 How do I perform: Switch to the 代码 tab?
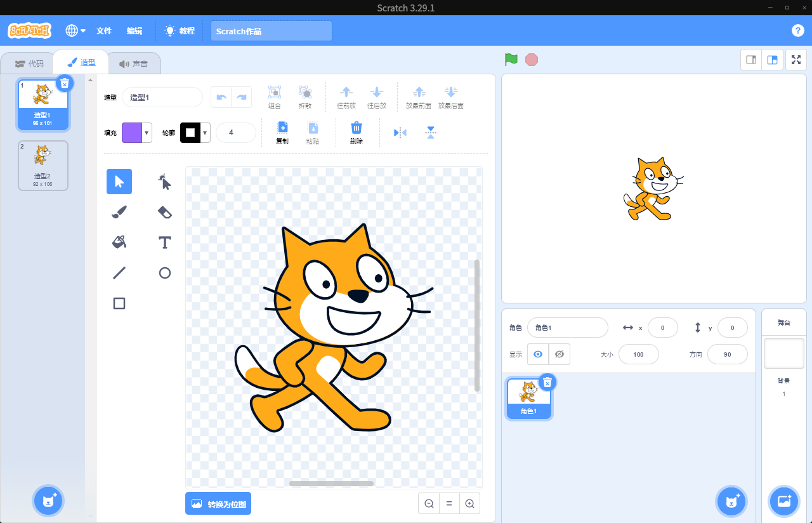click(x=29, y=63)
